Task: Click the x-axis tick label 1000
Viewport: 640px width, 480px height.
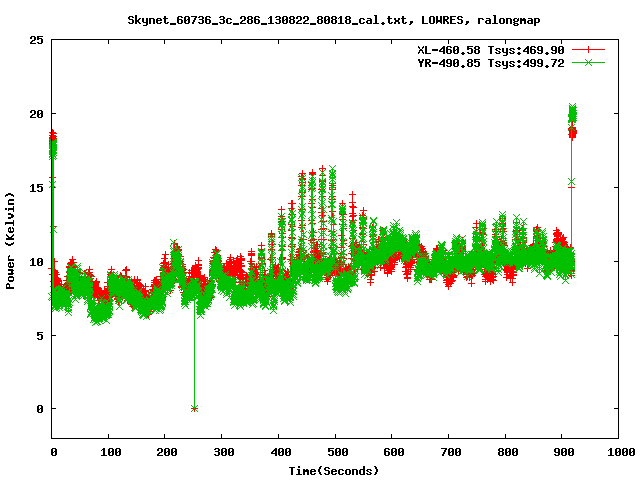Action: pyautogui.click(x=621, y=452)
